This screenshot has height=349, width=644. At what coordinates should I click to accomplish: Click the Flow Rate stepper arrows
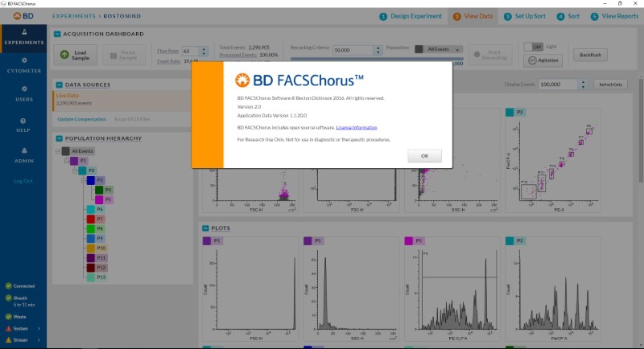[204, 51]
